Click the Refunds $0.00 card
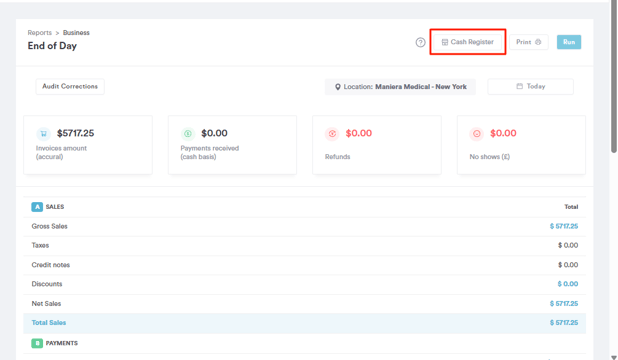618x360 pixels. (377, 145)
